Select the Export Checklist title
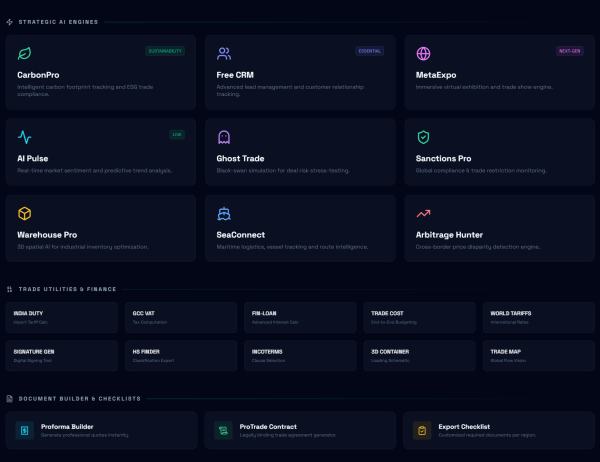This screenshot has height=462, width=600. [x=464, y=426]
